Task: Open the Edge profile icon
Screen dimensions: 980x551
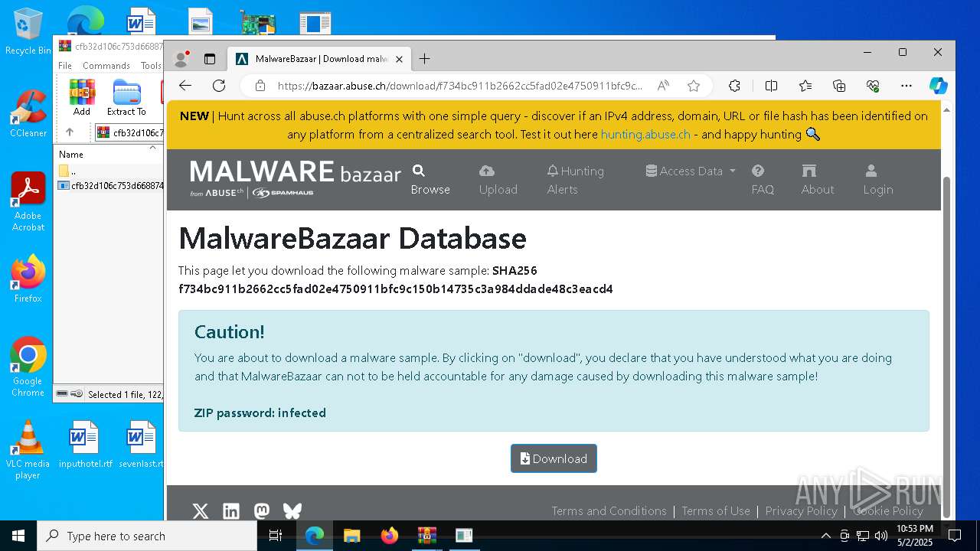Action: [181, 58]
